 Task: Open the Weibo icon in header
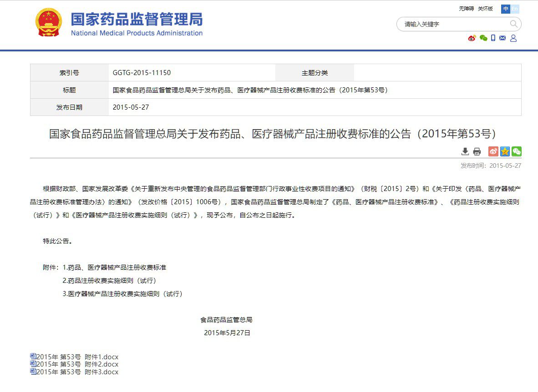pyautogui.click(x=472, y=38)
